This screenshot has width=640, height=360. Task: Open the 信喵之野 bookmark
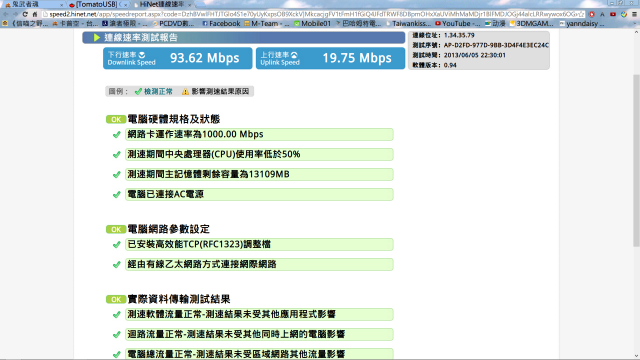point(25,24)
